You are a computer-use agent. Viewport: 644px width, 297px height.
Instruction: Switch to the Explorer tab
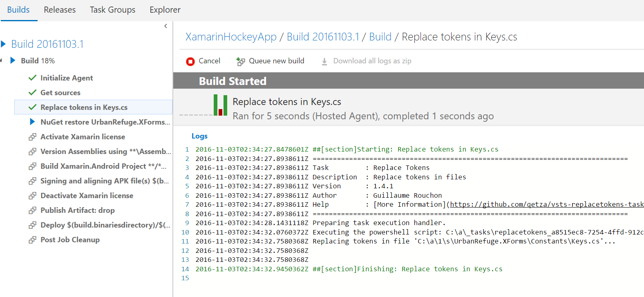165,10
